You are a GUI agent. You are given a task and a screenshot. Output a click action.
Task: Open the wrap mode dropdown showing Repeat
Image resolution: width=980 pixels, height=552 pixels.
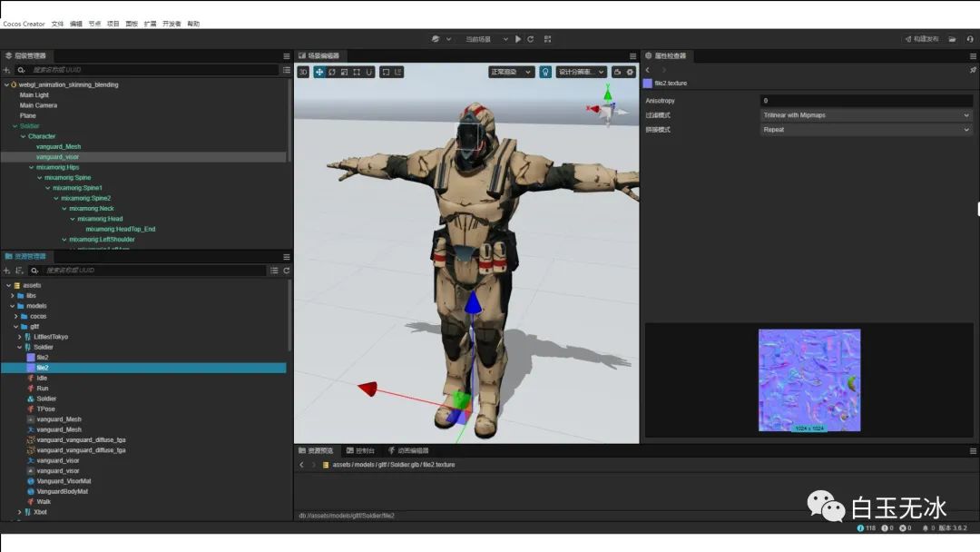coord(866,130)
